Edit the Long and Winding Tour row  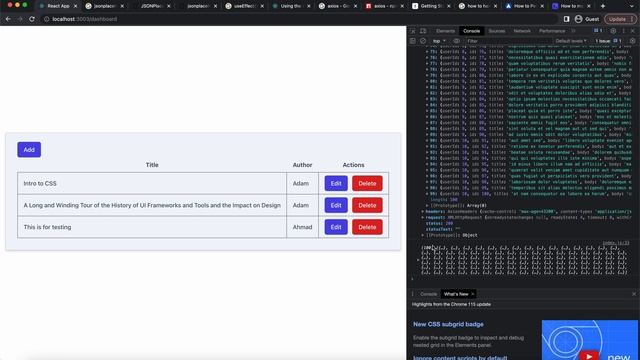click(x=336, y=205)
